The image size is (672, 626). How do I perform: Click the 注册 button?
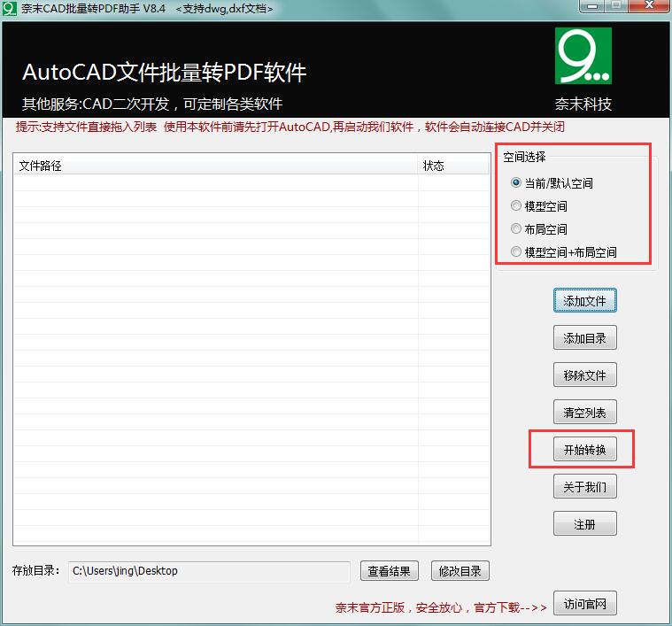[585, 524]
